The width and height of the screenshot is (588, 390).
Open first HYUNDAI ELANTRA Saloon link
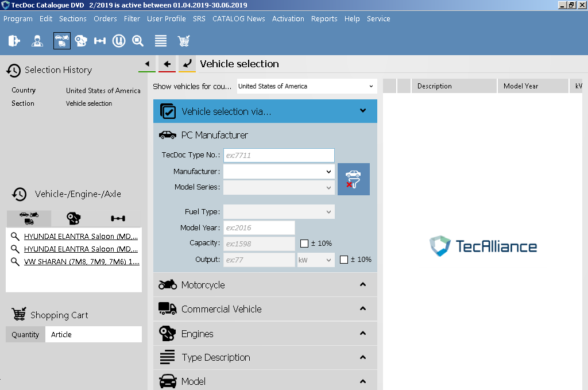pos(81,236)
